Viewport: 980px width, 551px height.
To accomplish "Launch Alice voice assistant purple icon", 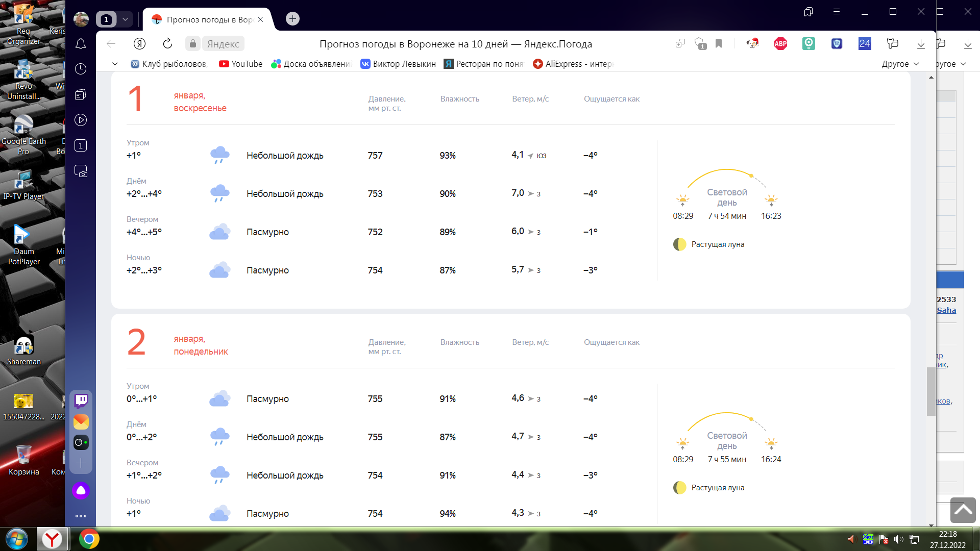I will coord(81,490).
